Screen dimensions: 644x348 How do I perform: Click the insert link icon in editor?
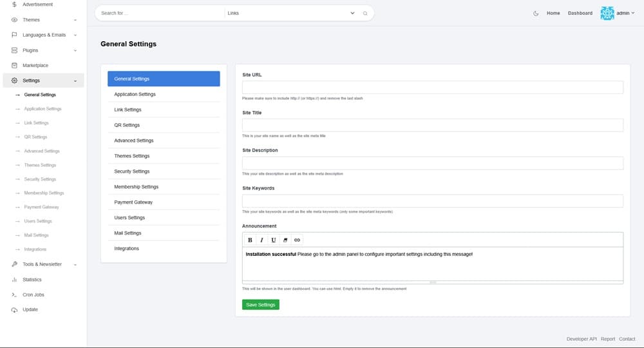pos(297,240)
